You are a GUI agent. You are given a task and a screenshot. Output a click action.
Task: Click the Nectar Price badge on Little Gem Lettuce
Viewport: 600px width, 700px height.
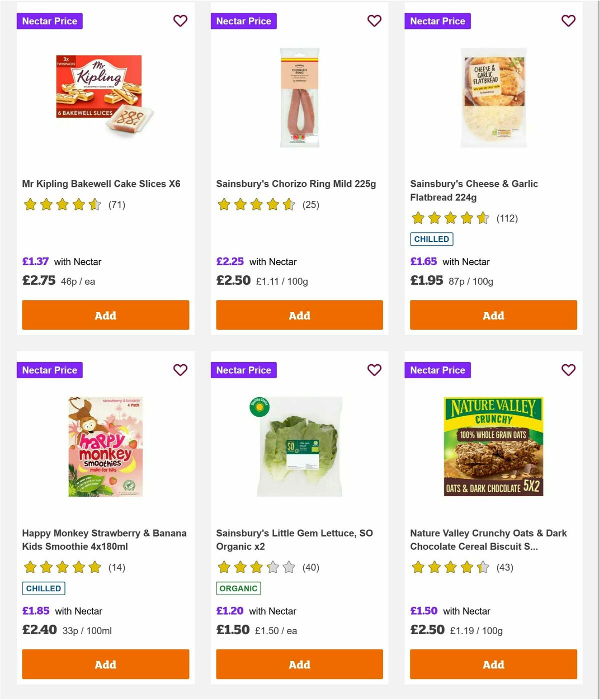coord(243,370)
